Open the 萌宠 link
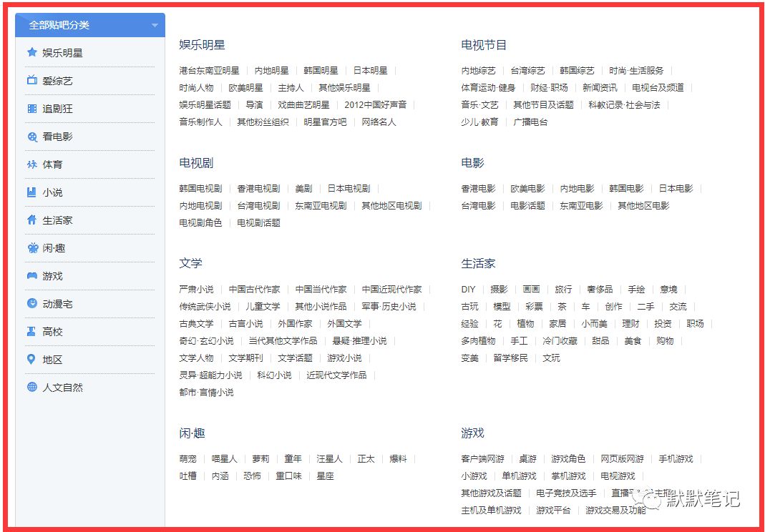This screenshot has height=532, width=765. 187,459
